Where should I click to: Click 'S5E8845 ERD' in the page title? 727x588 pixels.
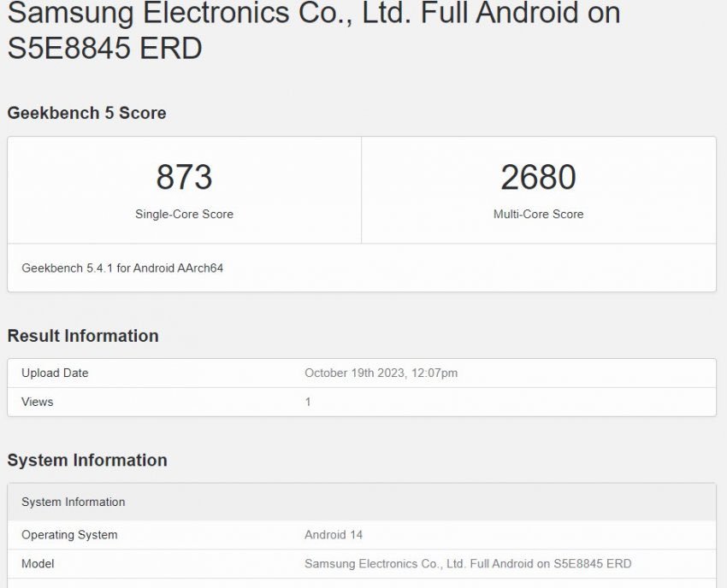[104, 48]
